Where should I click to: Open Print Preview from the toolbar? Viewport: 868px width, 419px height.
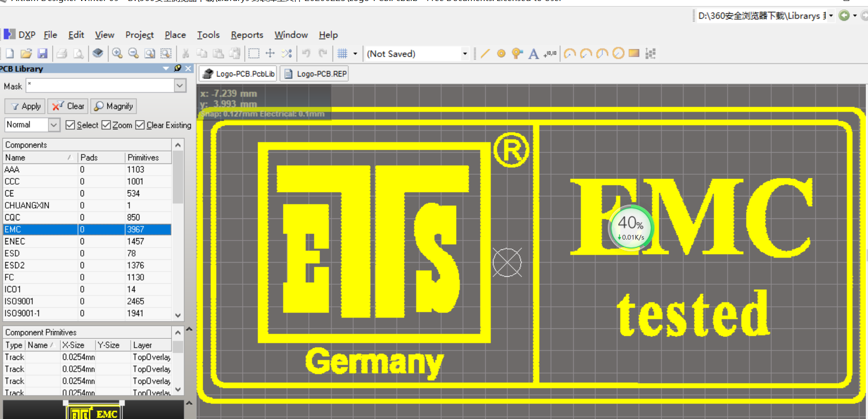(78, 54)
